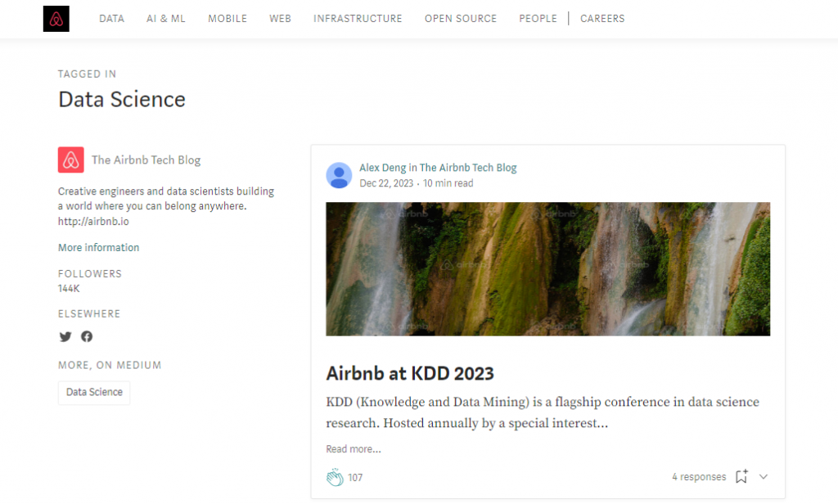View the 4 responses on the article
This screenshot has width=838, height=504.
(699, 476)
